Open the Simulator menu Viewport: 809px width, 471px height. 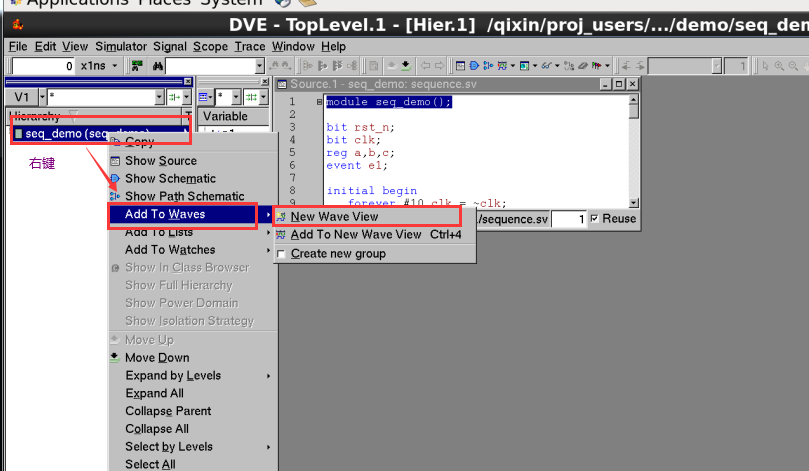pos(121,46)
